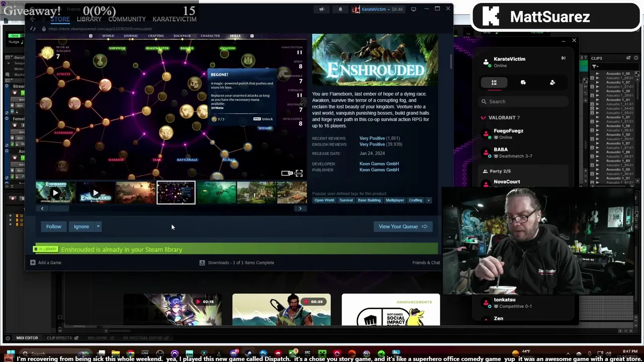
Task: Collapse the Riot friends panel
Action: click(x=563, y=58)
